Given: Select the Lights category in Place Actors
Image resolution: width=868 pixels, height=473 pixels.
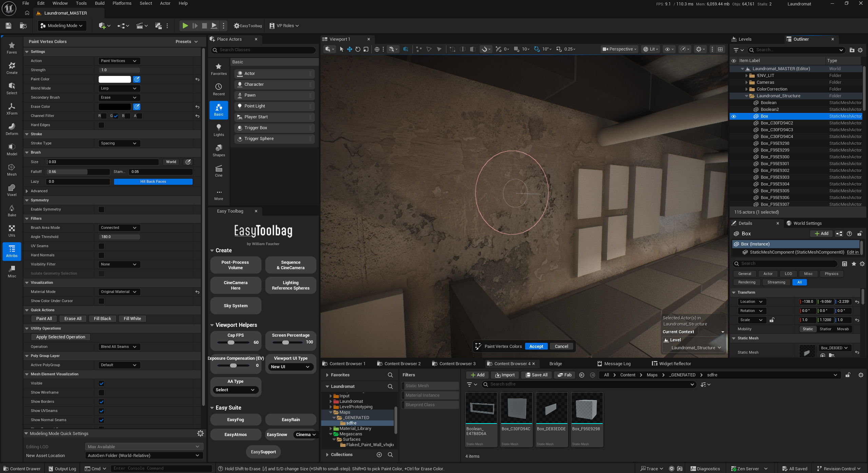Looking at the screenshot, I should [x=218, y=130].
